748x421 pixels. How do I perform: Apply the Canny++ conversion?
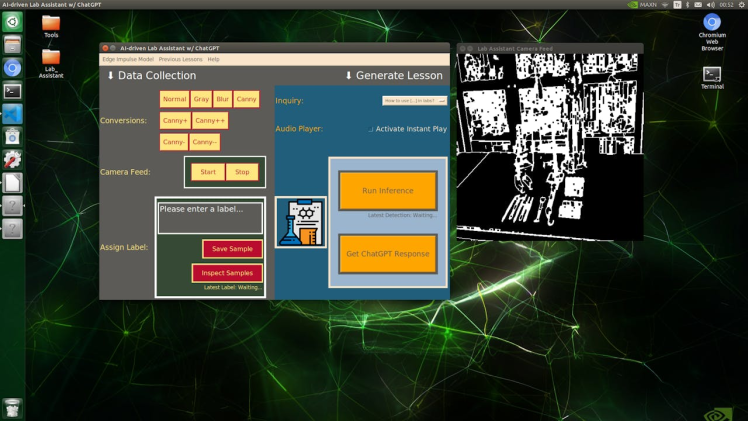coord(210,120)
